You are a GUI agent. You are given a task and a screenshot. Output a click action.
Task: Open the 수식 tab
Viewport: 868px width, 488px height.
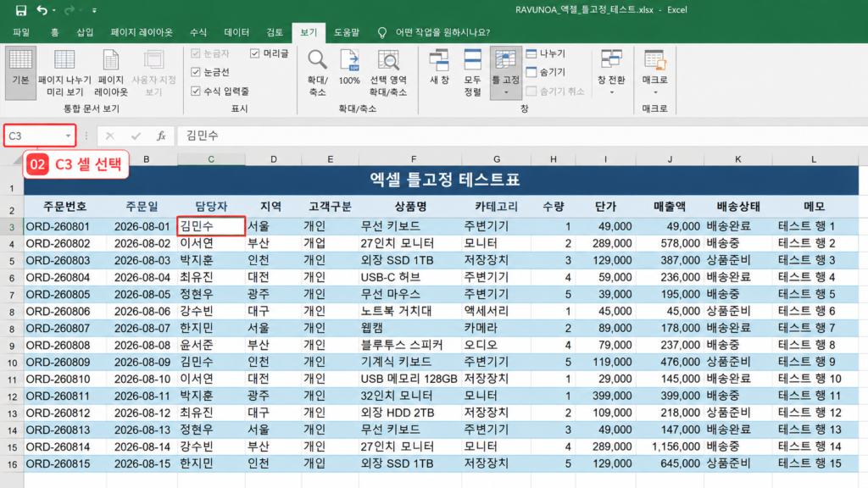pyautogui.click(x=198, y=33)
